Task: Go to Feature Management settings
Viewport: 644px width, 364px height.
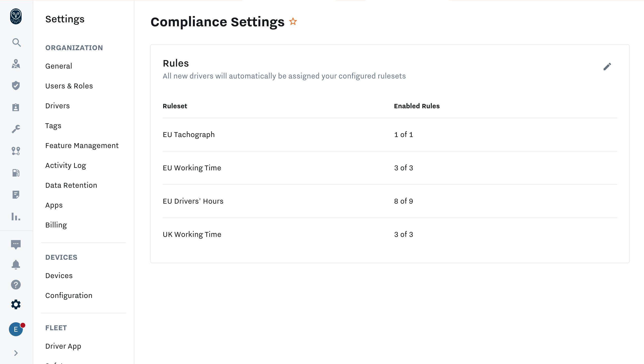Action: [x=82, y=146]
